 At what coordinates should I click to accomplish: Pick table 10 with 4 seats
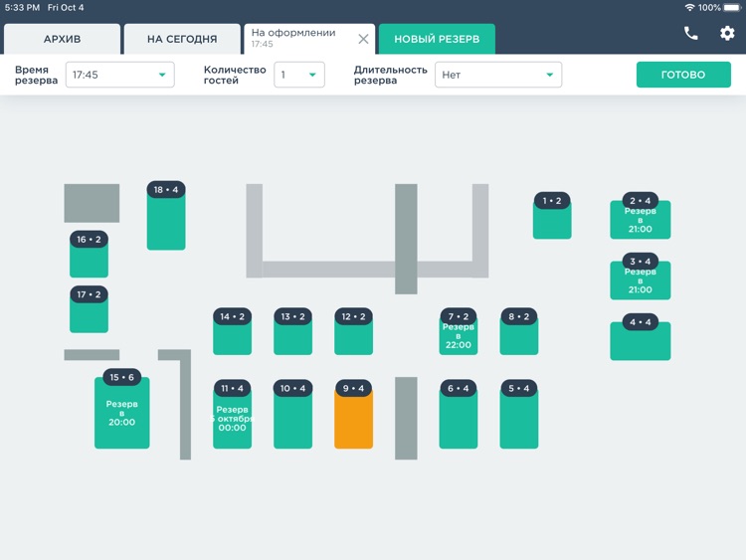point(293,415)
